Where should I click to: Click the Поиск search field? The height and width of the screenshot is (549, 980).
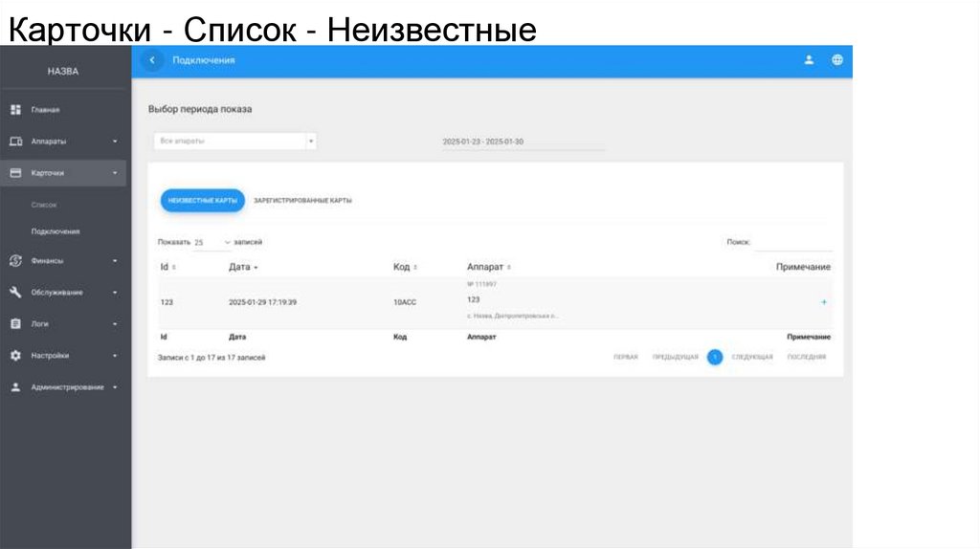(793, 242)
